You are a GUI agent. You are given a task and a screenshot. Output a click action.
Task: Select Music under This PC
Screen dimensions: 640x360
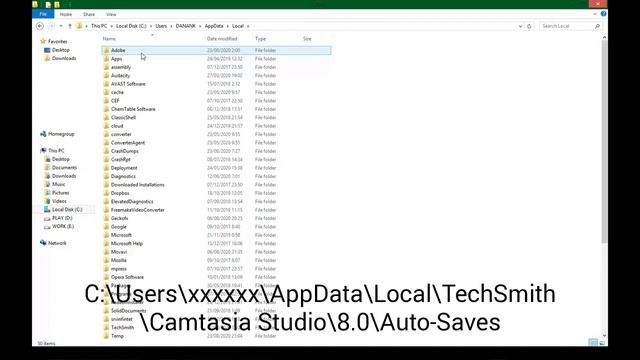(x=58, y=184)
